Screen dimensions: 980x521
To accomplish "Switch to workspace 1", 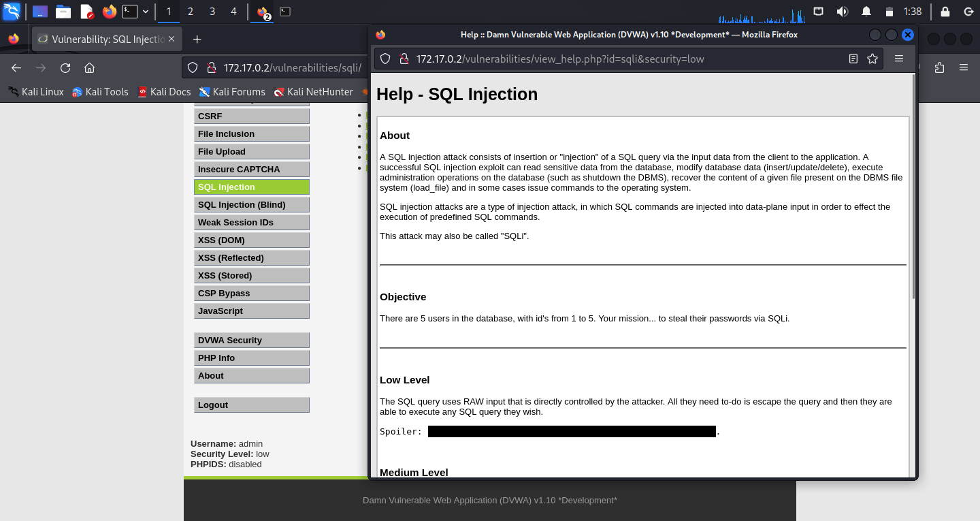I will (168, 12).
